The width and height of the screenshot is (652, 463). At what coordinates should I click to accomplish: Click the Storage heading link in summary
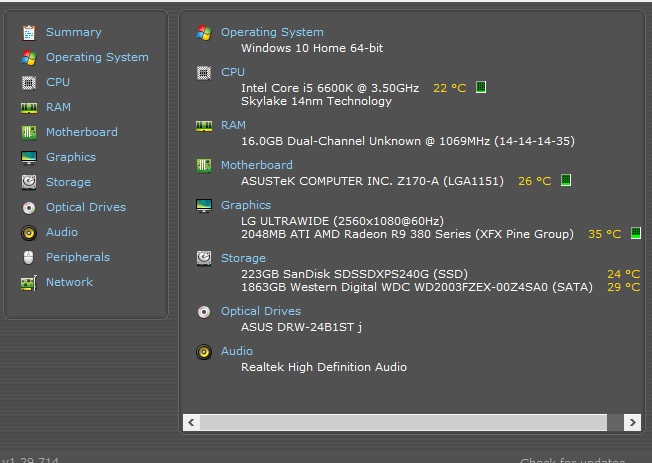[243, 258]
